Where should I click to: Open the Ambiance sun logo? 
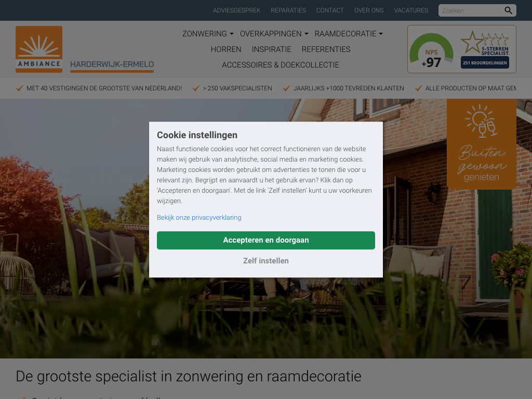click(39, 49)
